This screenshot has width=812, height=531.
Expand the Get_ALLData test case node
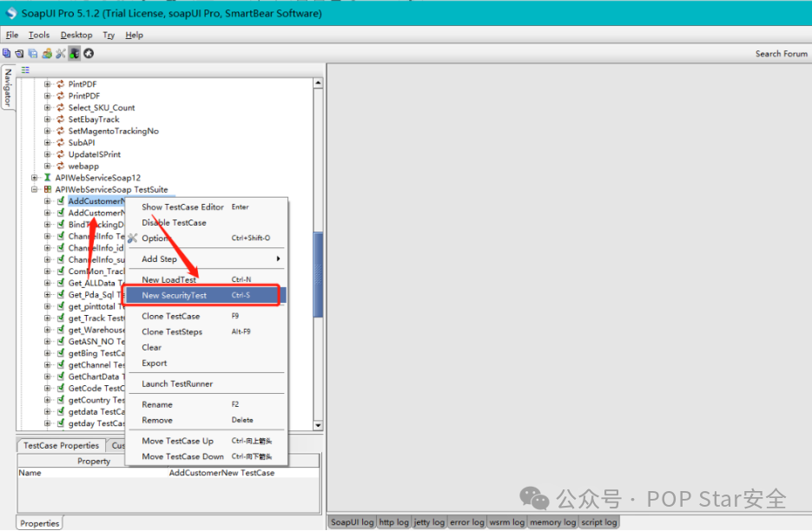47,283
